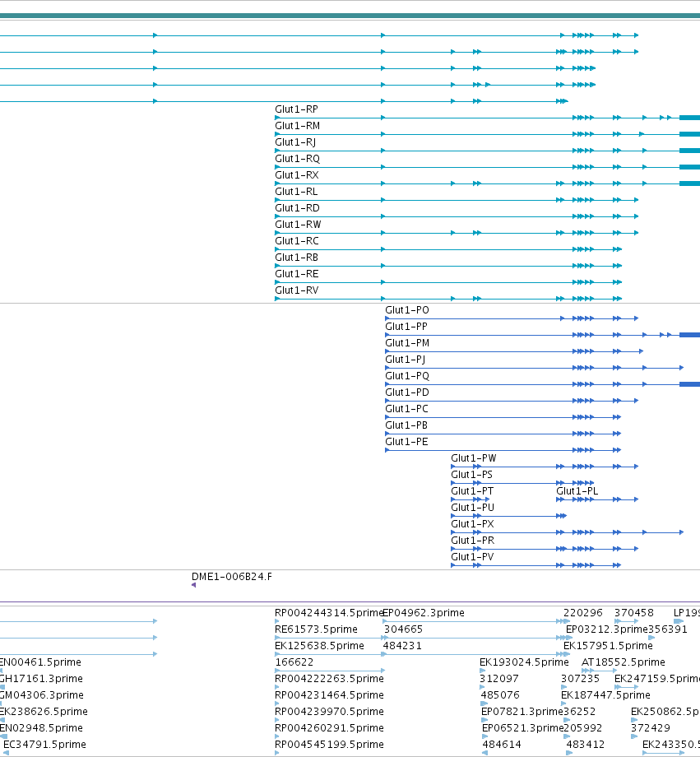Click the RE61573.5prime EST label
The image size is (700, 757).
316,629
